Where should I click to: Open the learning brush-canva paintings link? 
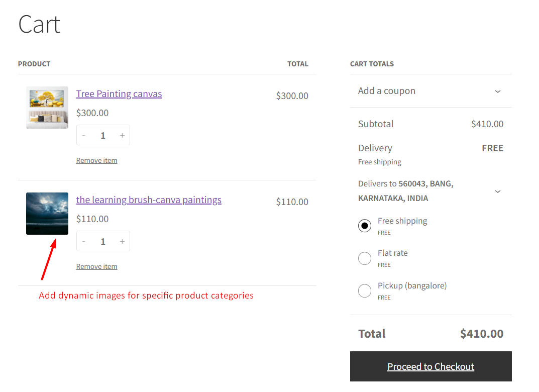(x=149, y=200)
